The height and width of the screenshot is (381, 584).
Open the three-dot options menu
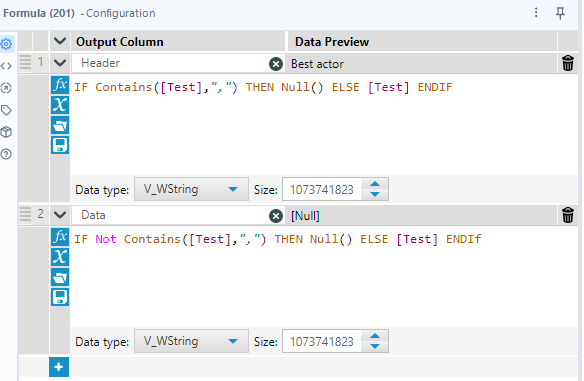[536, 13]
